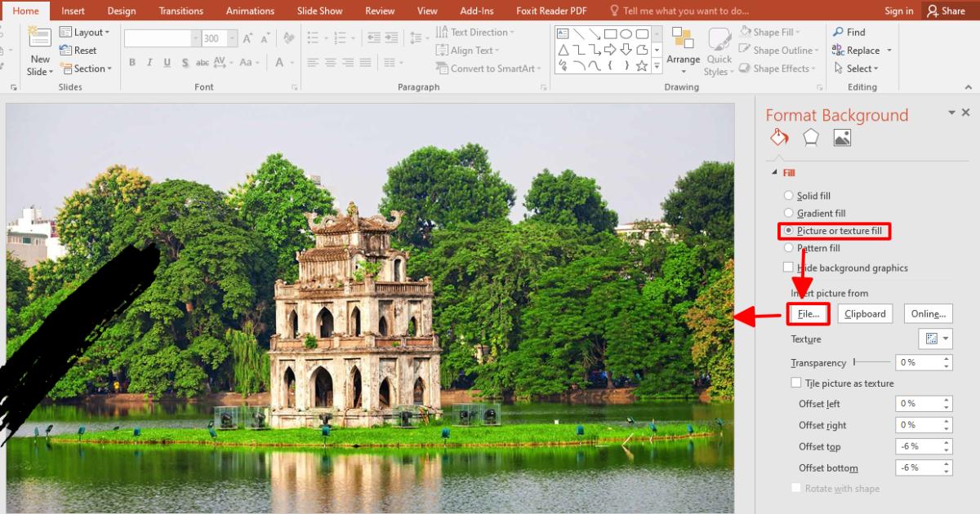This screenshot has width=980, height=514.
Task: Click the File... button to insert picture
Action: (807, 313)
